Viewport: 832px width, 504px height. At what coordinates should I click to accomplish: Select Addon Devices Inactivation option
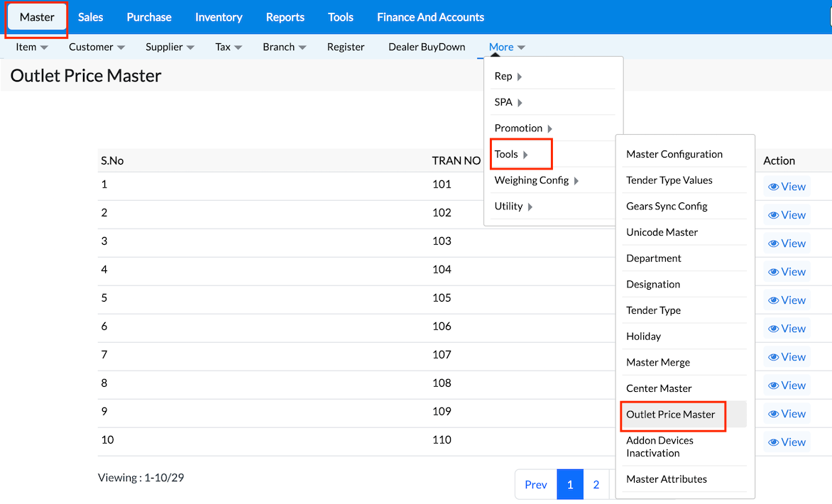(x=659, y=447)
